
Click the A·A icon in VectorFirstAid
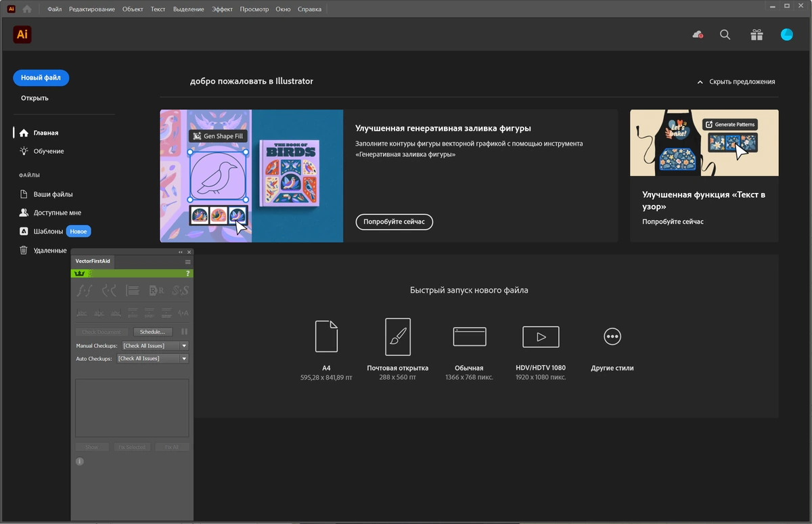[183, 313]
